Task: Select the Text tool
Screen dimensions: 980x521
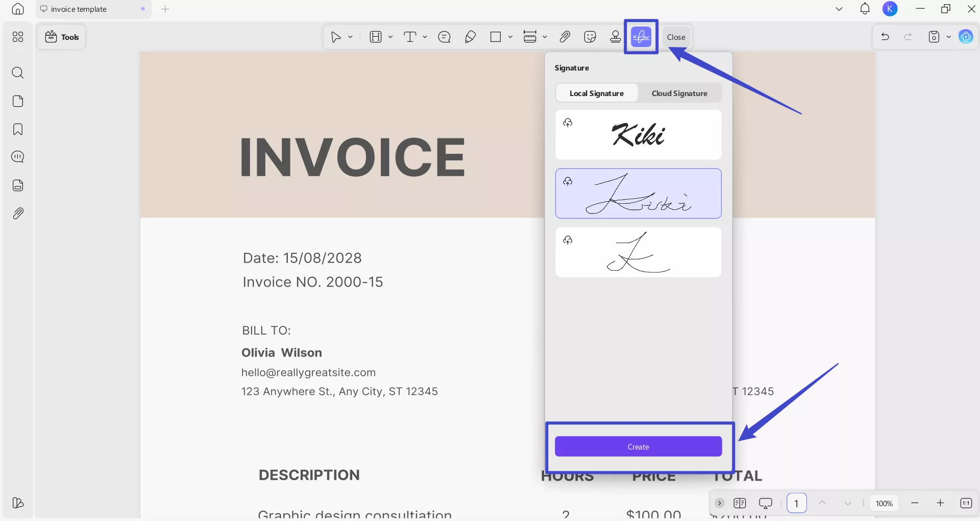Action: (410, 36)
